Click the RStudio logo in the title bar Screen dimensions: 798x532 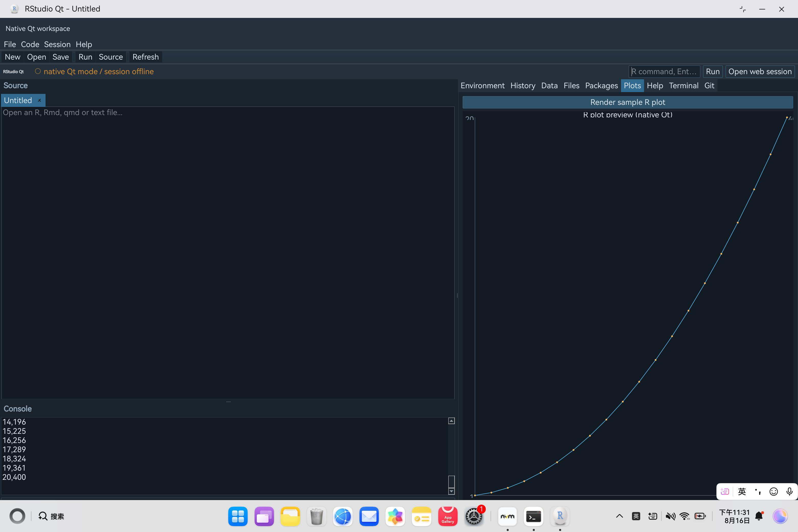[14, 9]
